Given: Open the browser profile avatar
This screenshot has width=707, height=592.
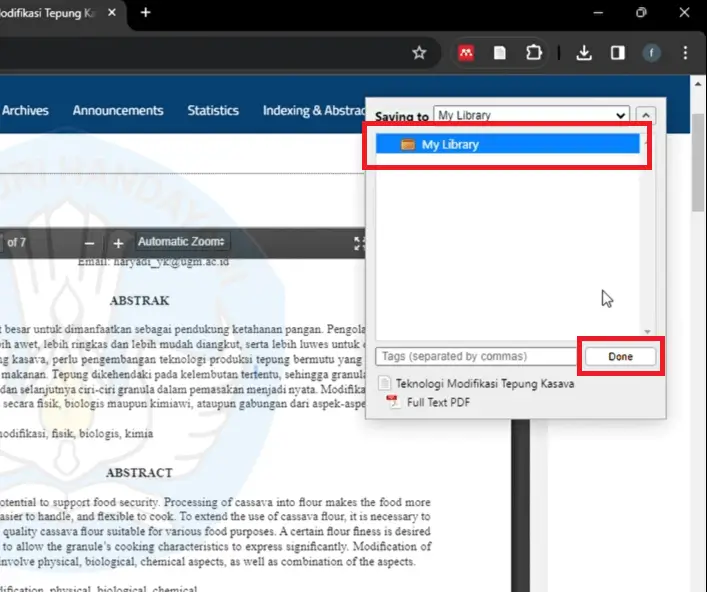Looking at the screenshot, I should click(x=652, y=53).
